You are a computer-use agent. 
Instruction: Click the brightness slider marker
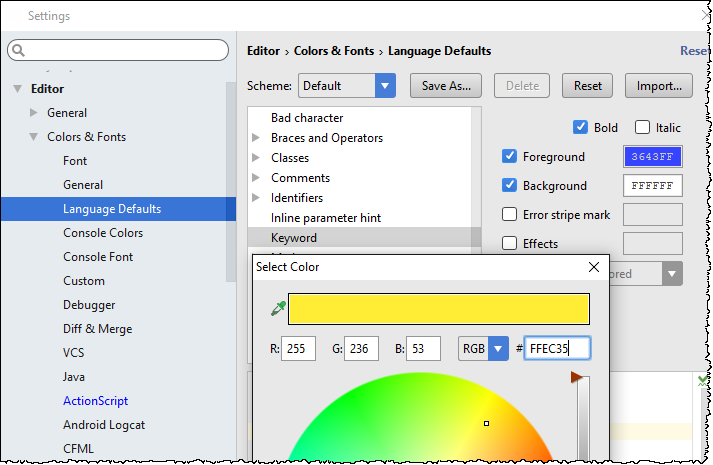[576, 377]
